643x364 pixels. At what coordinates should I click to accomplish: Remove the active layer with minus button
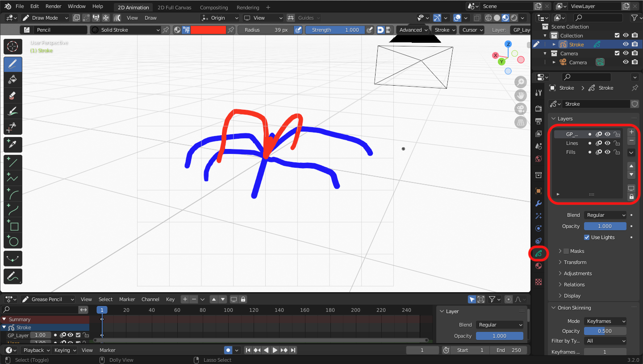pos(631,141)
